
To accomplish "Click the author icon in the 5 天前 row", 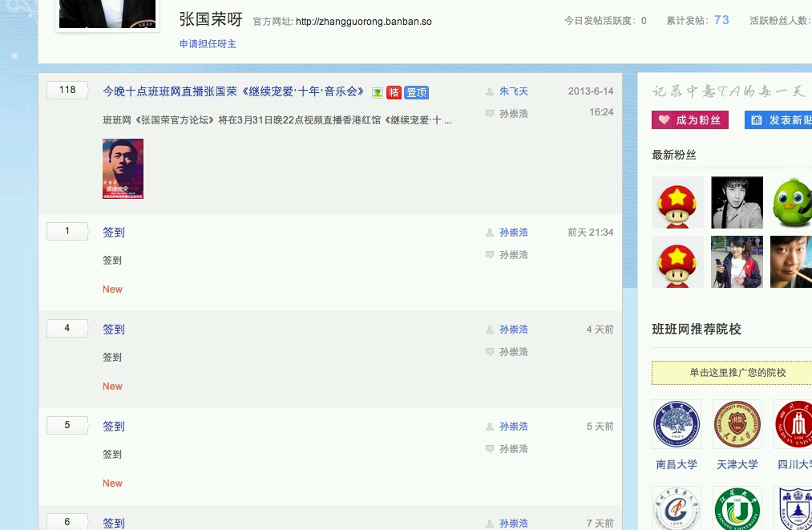I will (x=490, y=427).
